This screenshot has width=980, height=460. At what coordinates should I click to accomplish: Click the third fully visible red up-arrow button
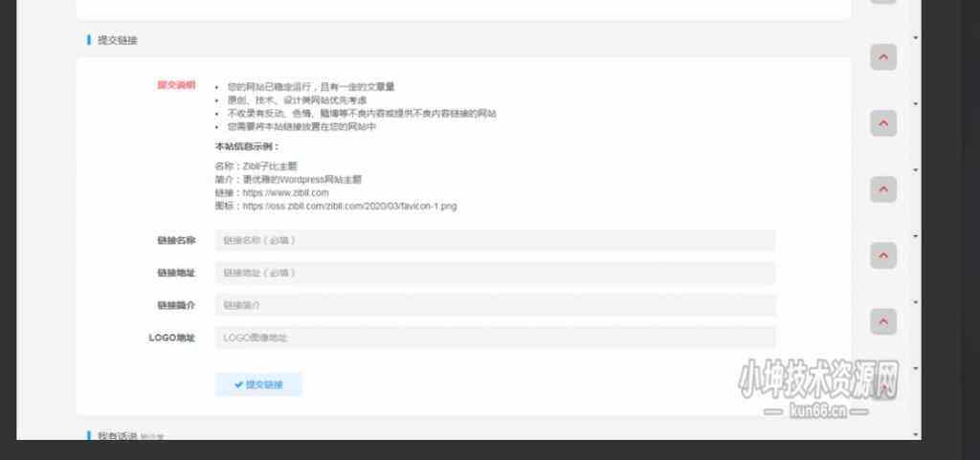coord(882,189)
